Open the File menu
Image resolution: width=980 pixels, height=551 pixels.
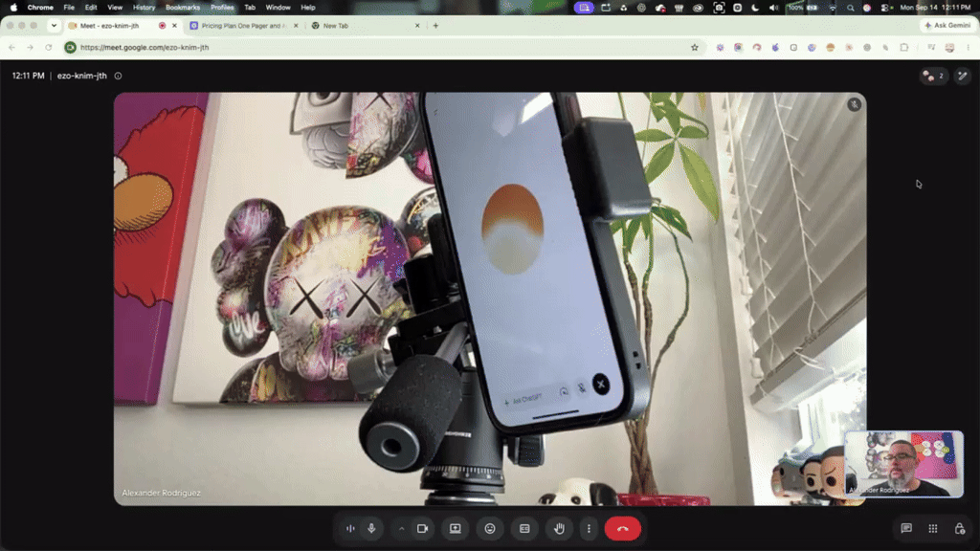69,8
